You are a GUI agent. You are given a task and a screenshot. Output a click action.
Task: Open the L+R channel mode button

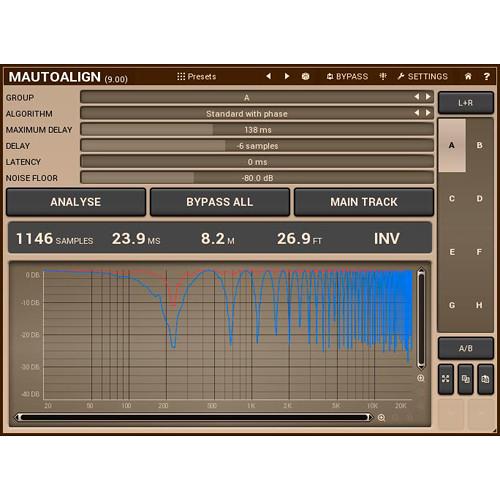(x=465, y=103)
